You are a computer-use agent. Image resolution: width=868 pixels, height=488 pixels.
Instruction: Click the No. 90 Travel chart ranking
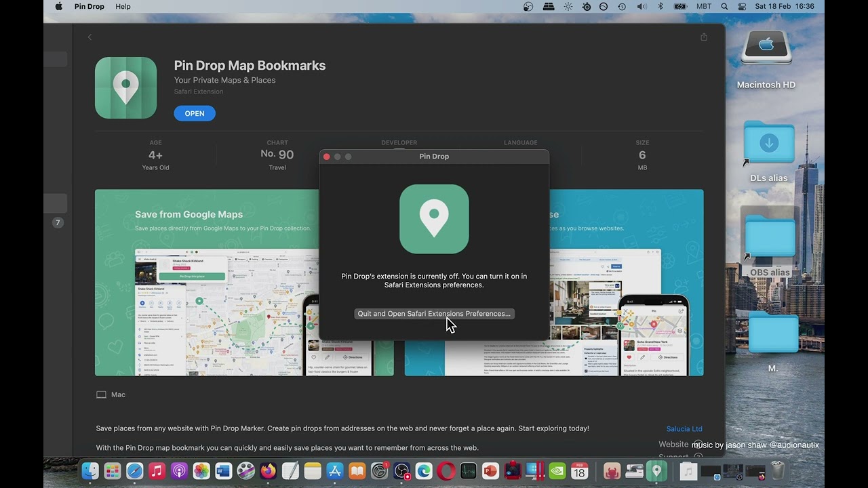(x=277, y=155)
